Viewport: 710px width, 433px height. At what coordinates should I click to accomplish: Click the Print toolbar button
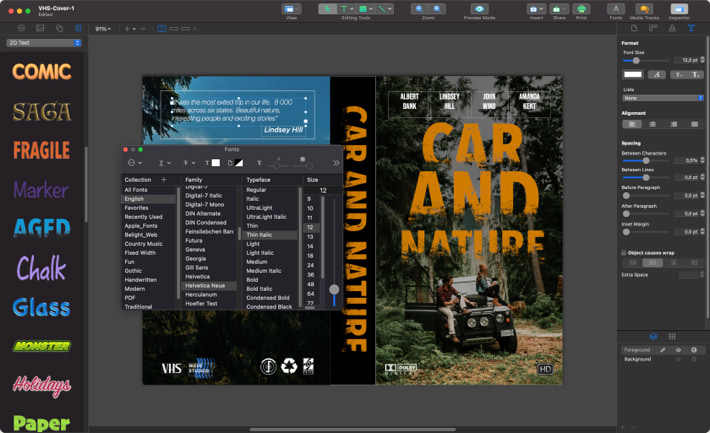pyautogui.click(x=581, y=9)
